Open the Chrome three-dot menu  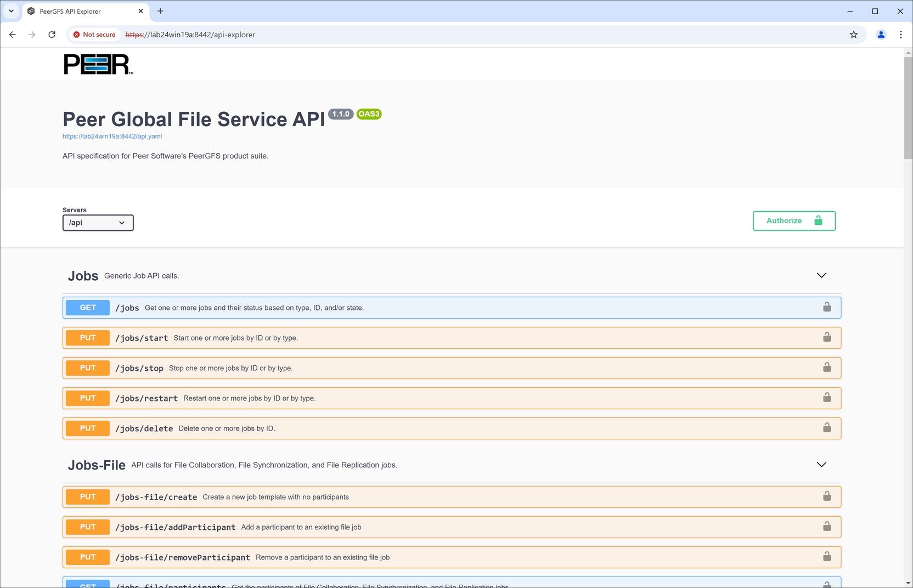point(901,35)
